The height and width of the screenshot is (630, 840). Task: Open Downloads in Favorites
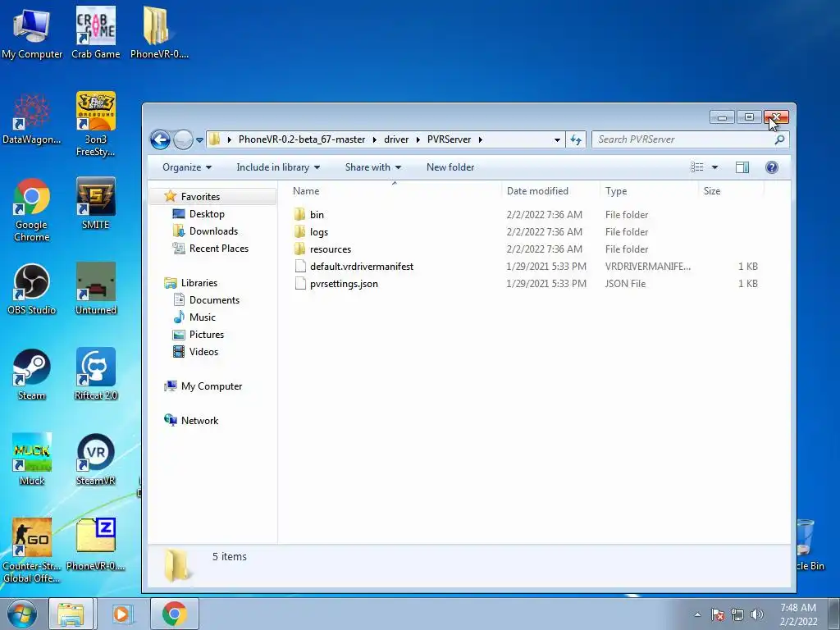click(x=213, y=231)
